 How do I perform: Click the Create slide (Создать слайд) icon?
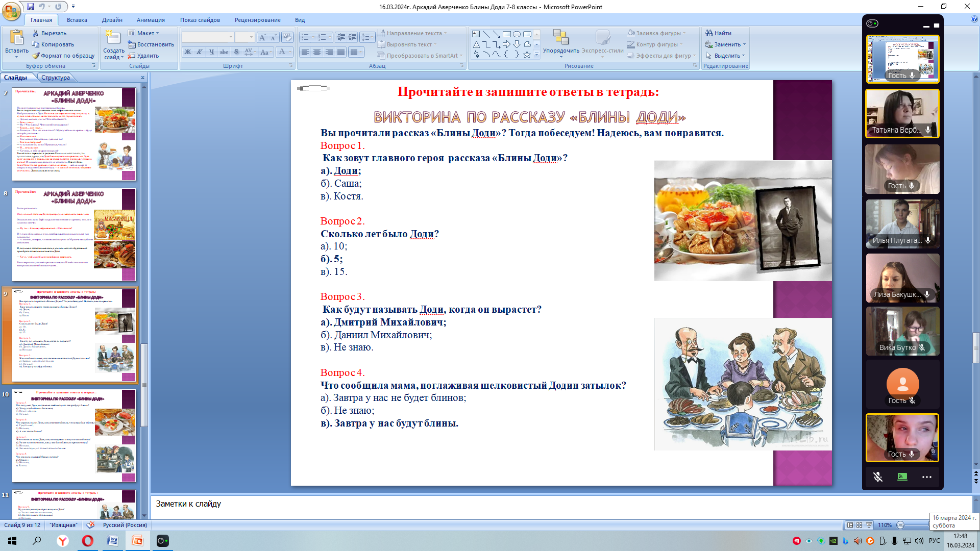113,37
